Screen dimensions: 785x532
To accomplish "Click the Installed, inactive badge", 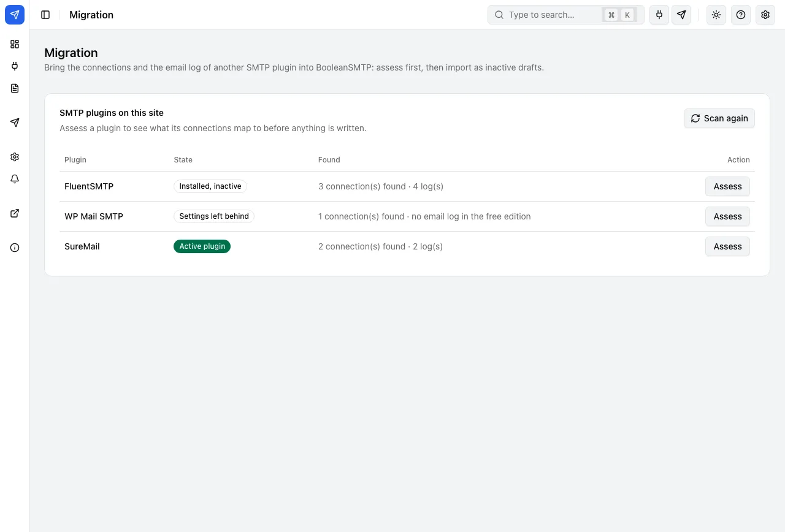I will (x=210, y=186).
